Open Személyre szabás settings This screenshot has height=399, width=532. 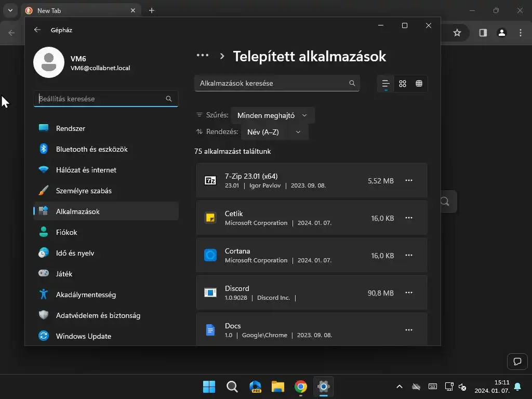(x=106, y=191)
